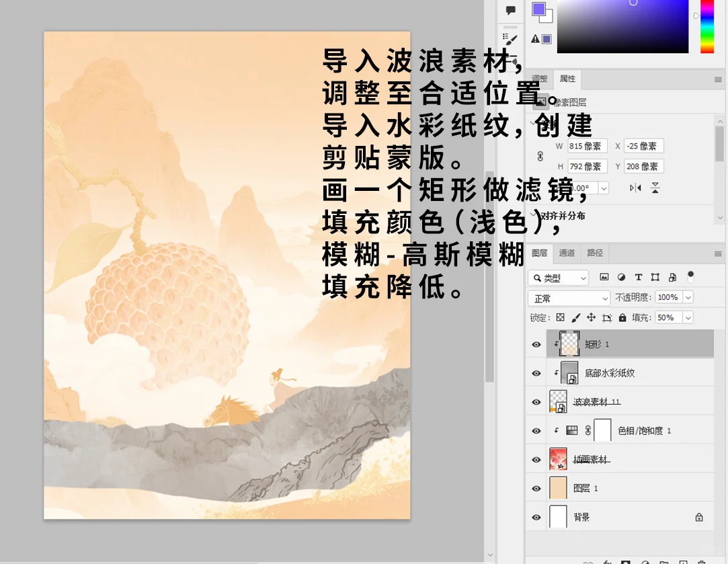The width and height of the screenshot is (728, 564).
Task: Click the lock all padlock icon
Action: point(622,317)
